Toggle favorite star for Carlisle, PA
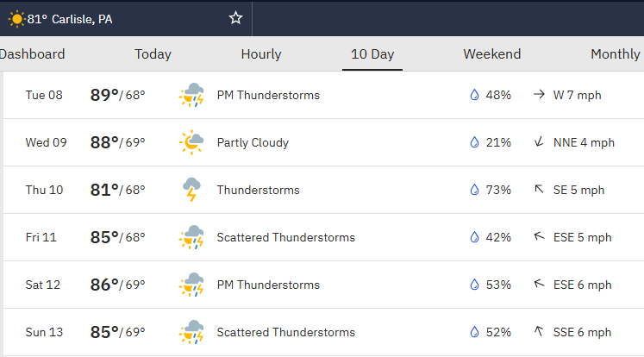Image resolution: width=644 pixels, height=357 pixels. click(235, 18)
